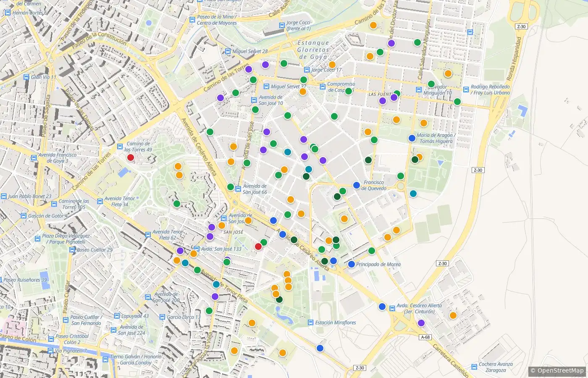
Task: Click the Cochera Avanza Zaragoza stop icon
Action: pos(474,367)
